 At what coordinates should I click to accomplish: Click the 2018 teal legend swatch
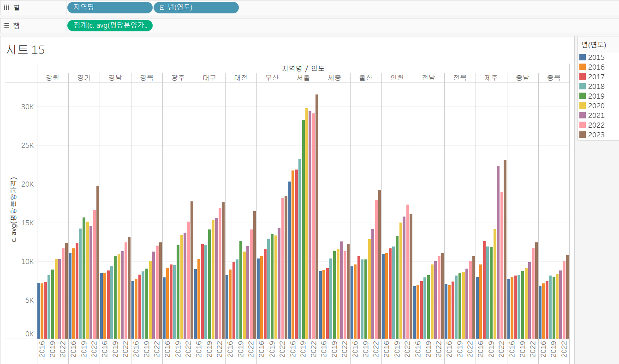pos(582,86)
